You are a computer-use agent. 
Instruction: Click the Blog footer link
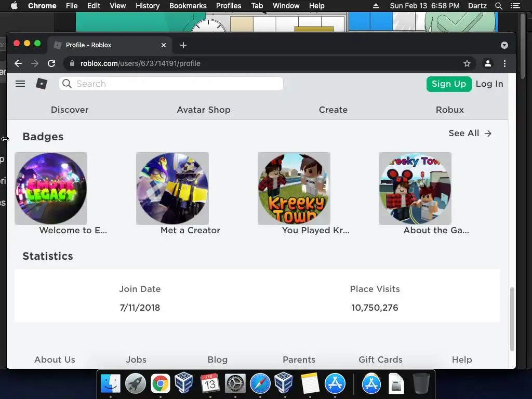coord(218,360)
